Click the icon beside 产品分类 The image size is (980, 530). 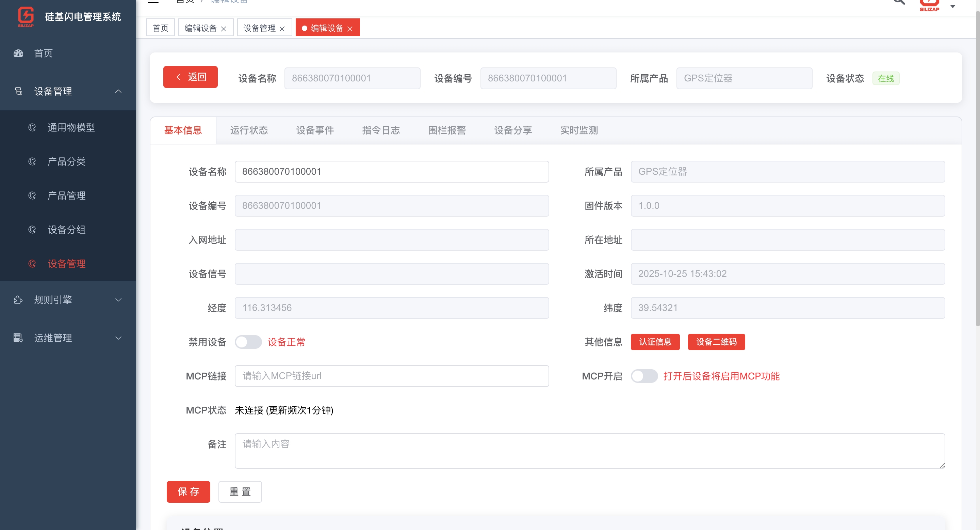coord(32,161)
